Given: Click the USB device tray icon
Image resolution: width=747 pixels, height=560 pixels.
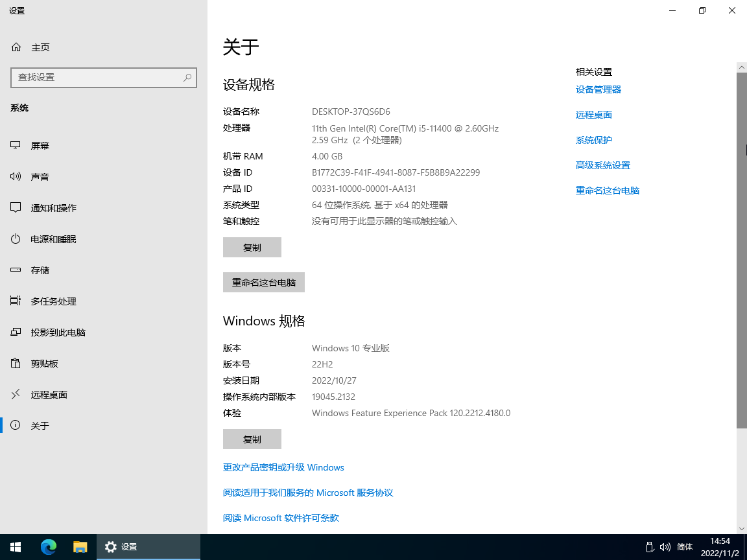Looking at the screenshot, I should (x=649, y=546).
